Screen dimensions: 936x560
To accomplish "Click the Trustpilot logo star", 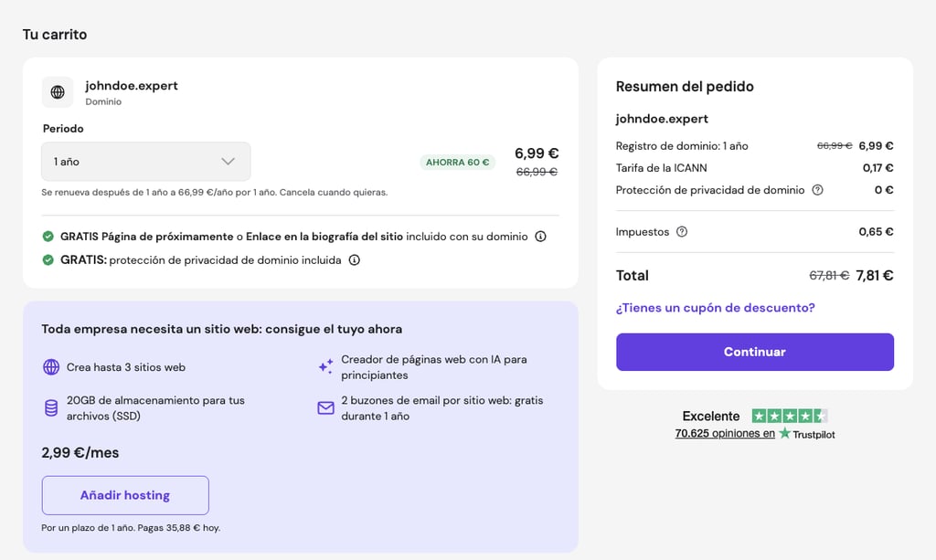I will pos(784,434).
